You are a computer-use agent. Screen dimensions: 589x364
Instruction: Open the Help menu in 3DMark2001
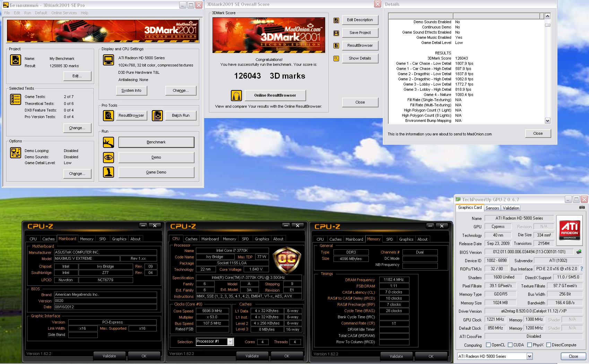tap(85, 13)
